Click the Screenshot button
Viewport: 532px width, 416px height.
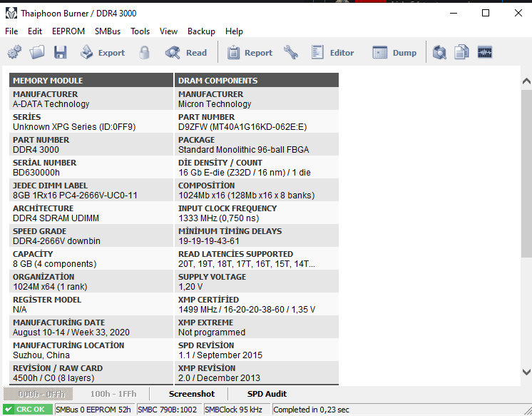pos(192,394)
